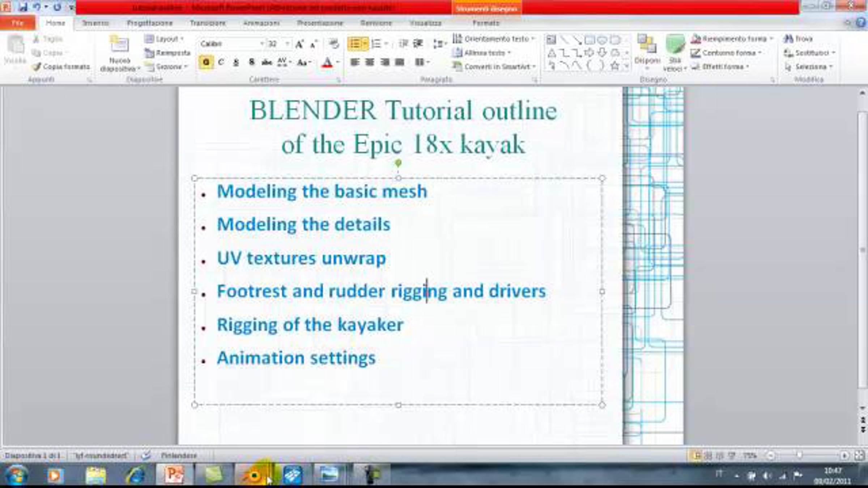Switch to the Animazioni ribbon tab
Screen dimensions: 868x488
(261, 23)
